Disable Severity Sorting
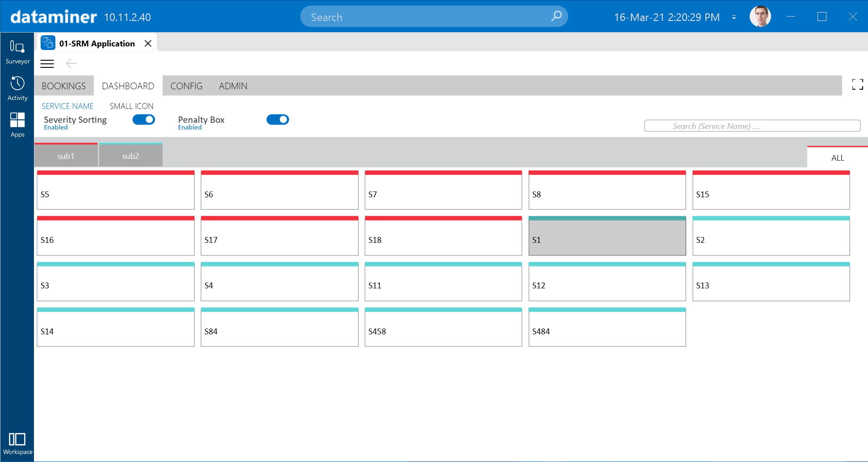This screenshot has width=868, height=462. click(144, 119)
